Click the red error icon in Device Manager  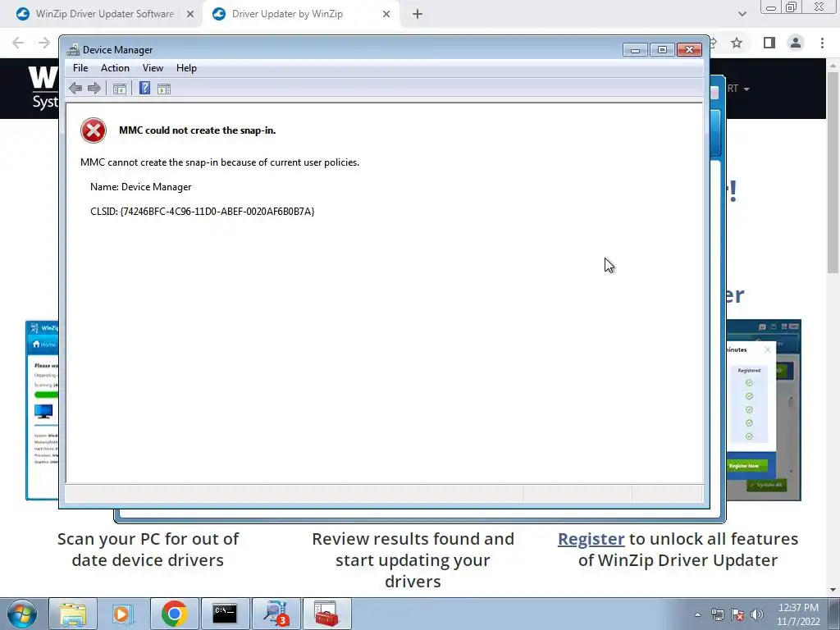pyautogui.click(x=94, y=130)
